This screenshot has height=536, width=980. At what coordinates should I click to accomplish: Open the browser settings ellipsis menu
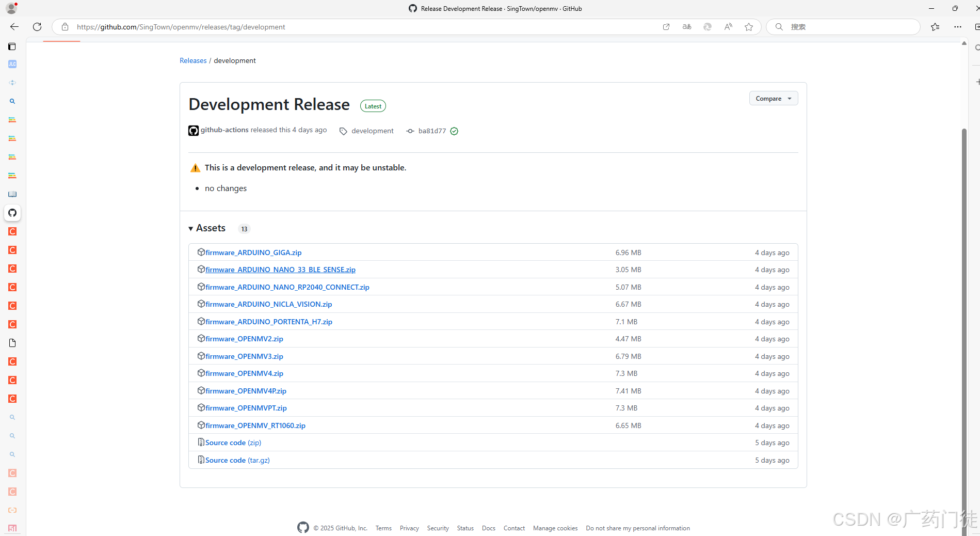(x=958, y=26)
